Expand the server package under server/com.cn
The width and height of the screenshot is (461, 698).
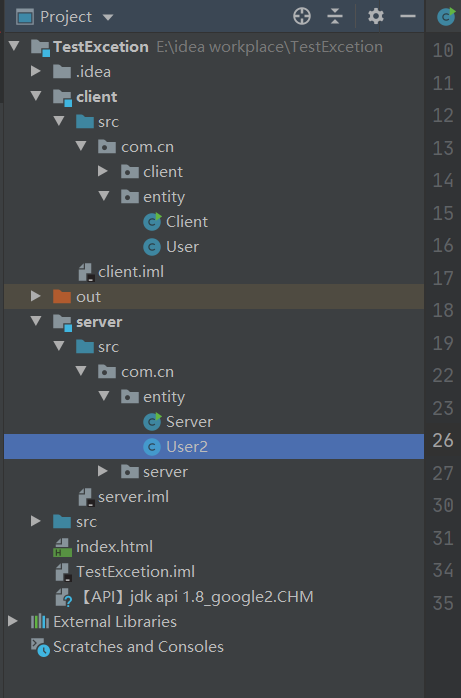point(102,471)
